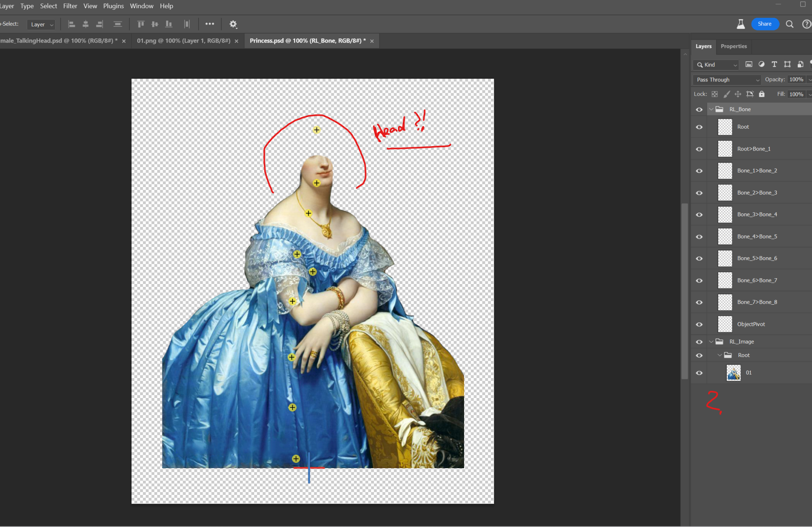Image resolution: width=812 pixels, height=527 pixels.
Task: Hide the first Root layer in RL_Bone
Action: (x=699, y=127)
